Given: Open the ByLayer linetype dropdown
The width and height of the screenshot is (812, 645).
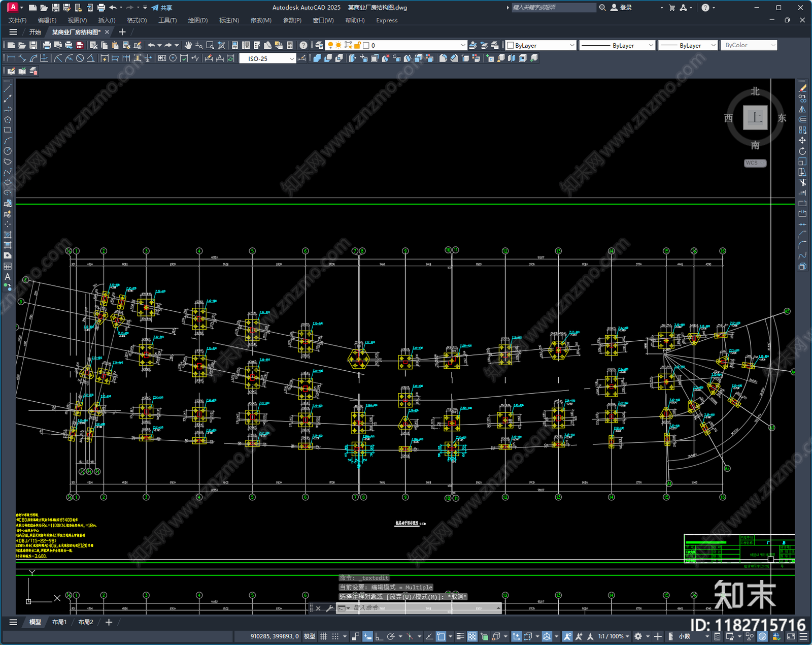Looking at the screenshot, I should click(617, 45).
